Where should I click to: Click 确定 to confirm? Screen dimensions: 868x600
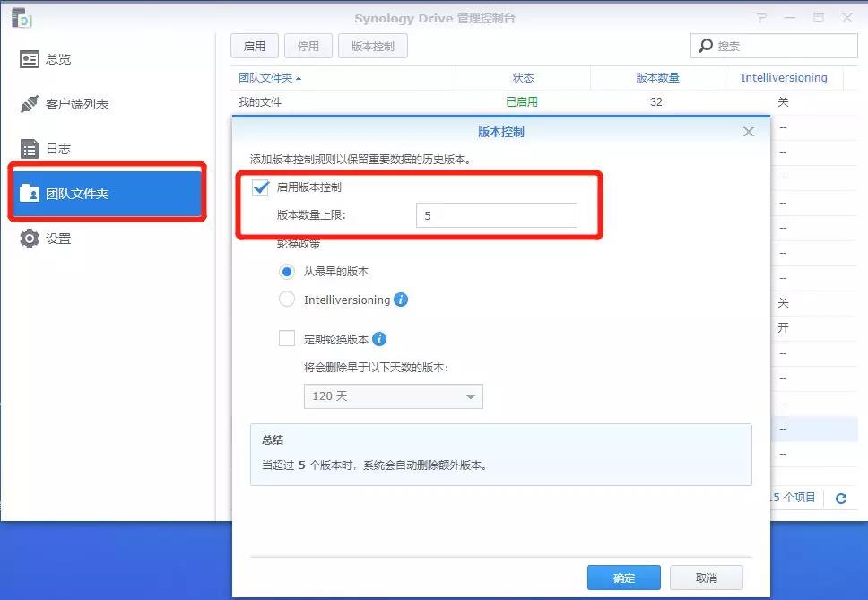624,578
